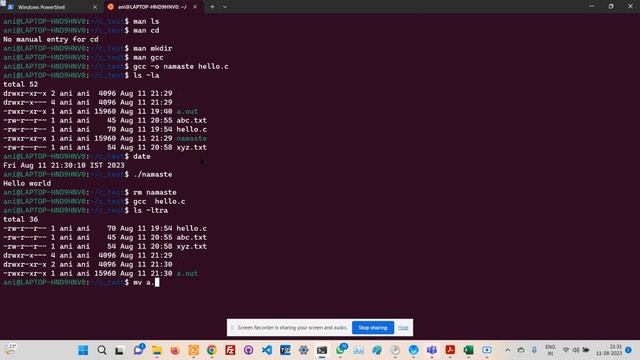Image resolution: width=640 pixels, height=360 pixels.
Task: Click the 'ls -ltra' command
Action: [x=150, y=210]
